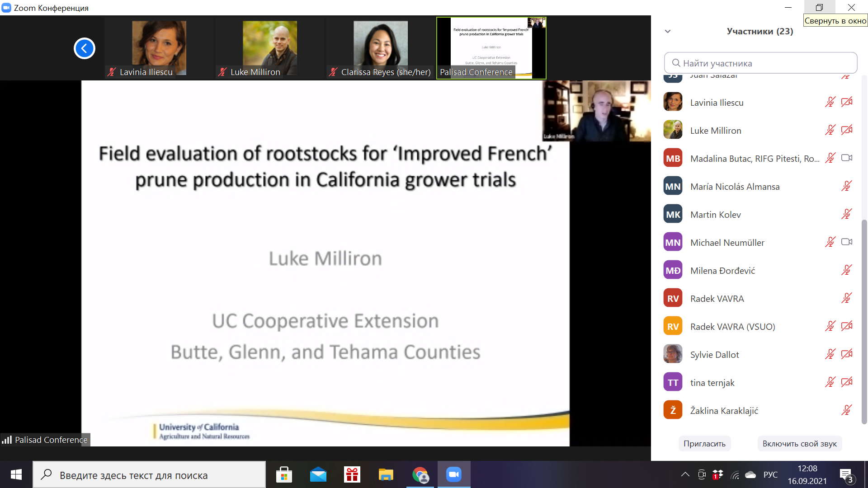Toggle Luke Milliron camera icon in list

[847, 130]
